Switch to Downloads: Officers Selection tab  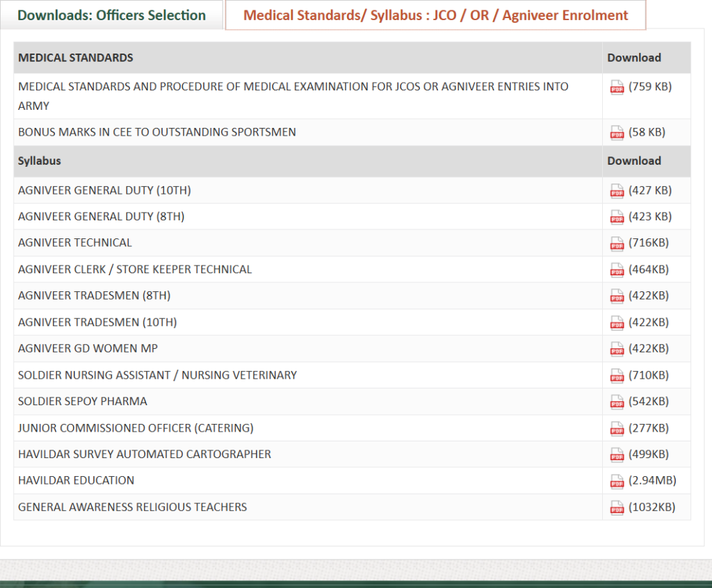(x=111, y=15)
